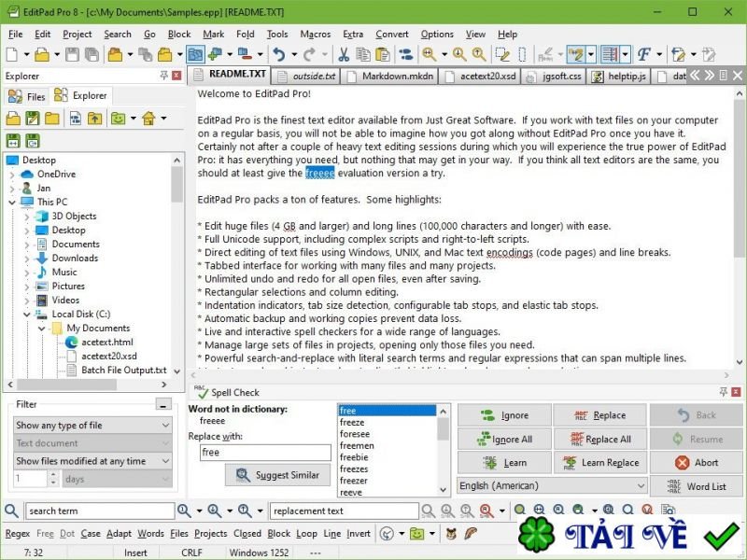This screenshot has height=560, width=747.
Task: Click the New file toolbar icon
Action: coord(12,54)
